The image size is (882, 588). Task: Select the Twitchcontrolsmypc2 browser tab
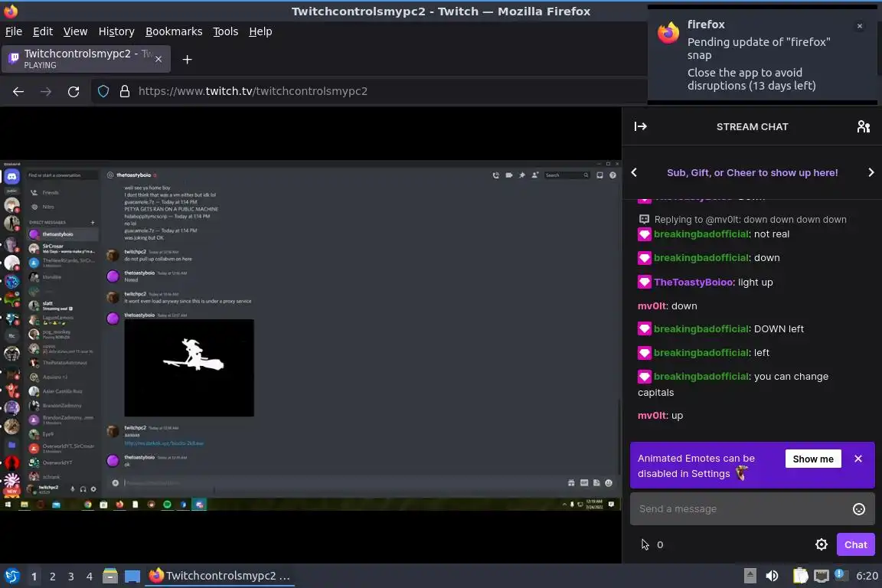(x=86, y=59)
